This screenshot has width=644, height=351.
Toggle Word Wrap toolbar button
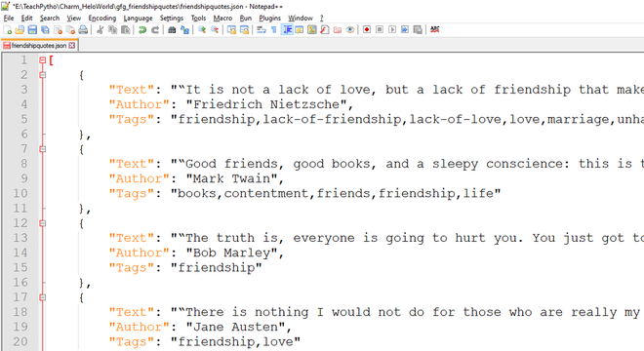click(262, 29)
